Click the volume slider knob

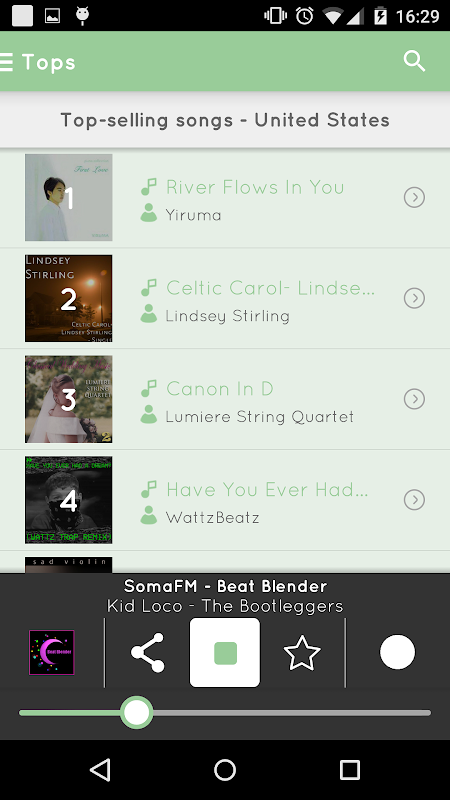(x=137, y=713)
